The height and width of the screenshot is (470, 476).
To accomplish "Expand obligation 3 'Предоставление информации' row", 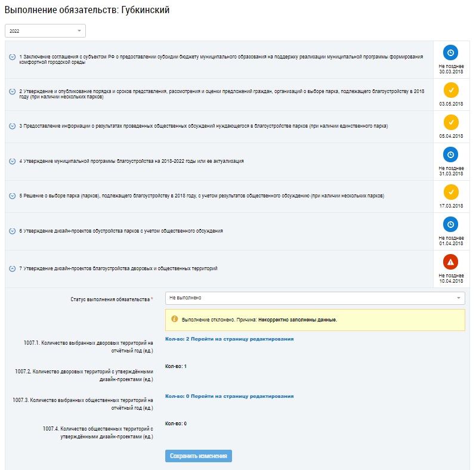I will click(12, 126).
